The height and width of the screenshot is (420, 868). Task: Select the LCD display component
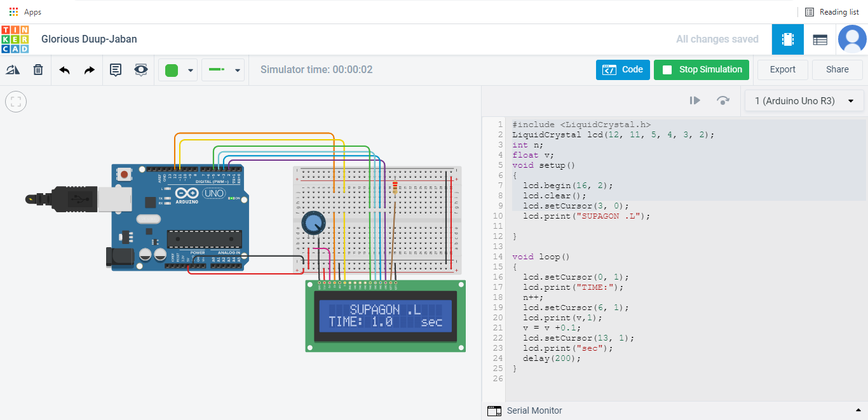click(385, 316)
